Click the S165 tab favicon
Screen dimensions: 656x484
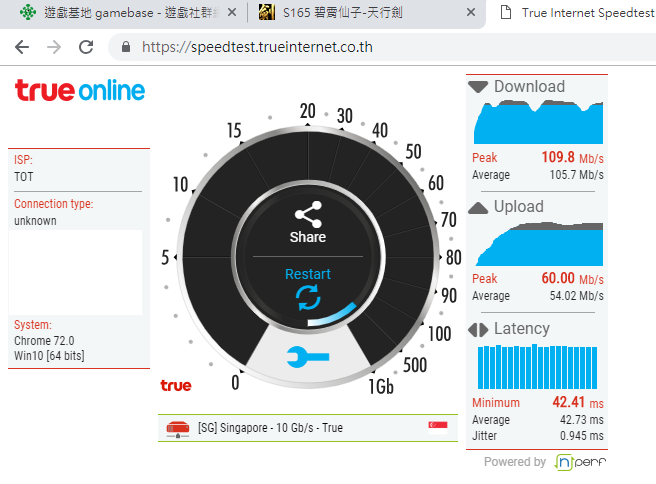(x=266, y=13)
